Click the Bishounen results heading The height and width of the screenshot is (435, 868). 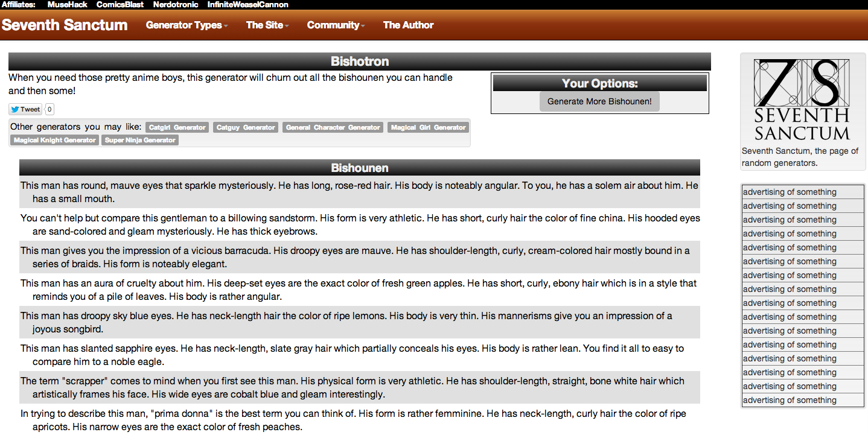pyautogui.click(x=360, y=168)
